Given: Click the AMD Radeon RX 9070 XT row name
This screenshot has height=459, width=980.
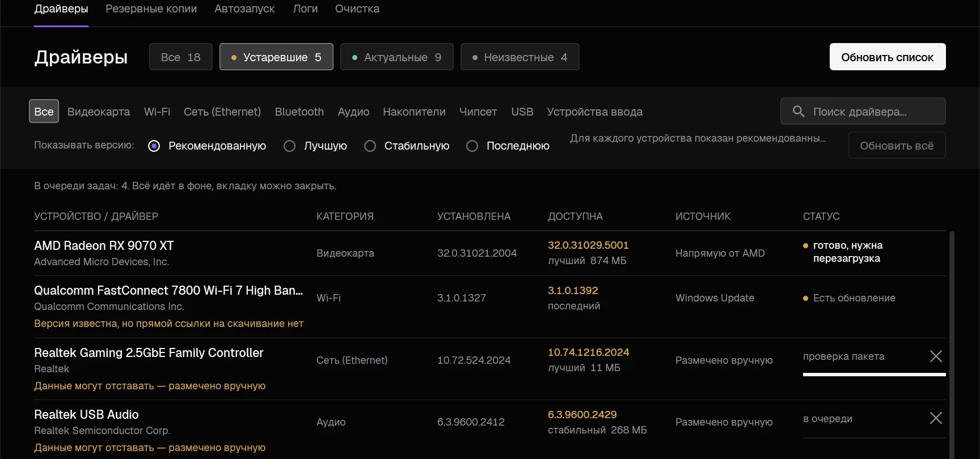Looking at the screenshot, I should click(104, 245).
